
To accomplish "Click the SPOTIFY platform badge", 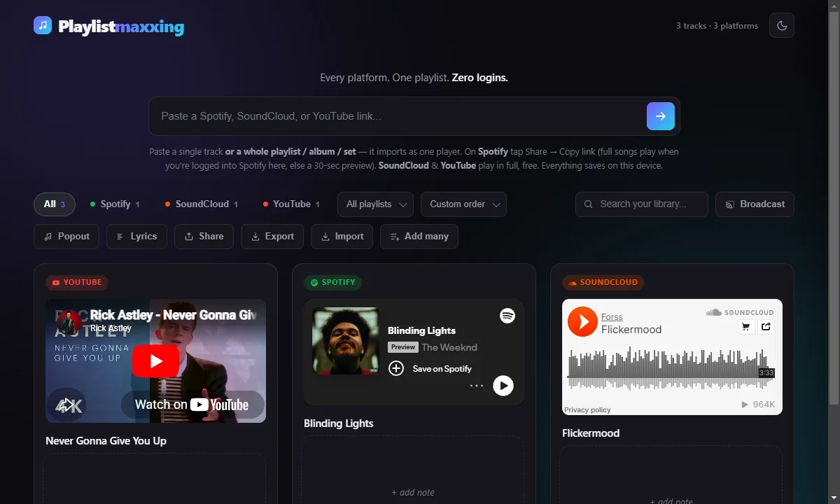I will (332, 283).
